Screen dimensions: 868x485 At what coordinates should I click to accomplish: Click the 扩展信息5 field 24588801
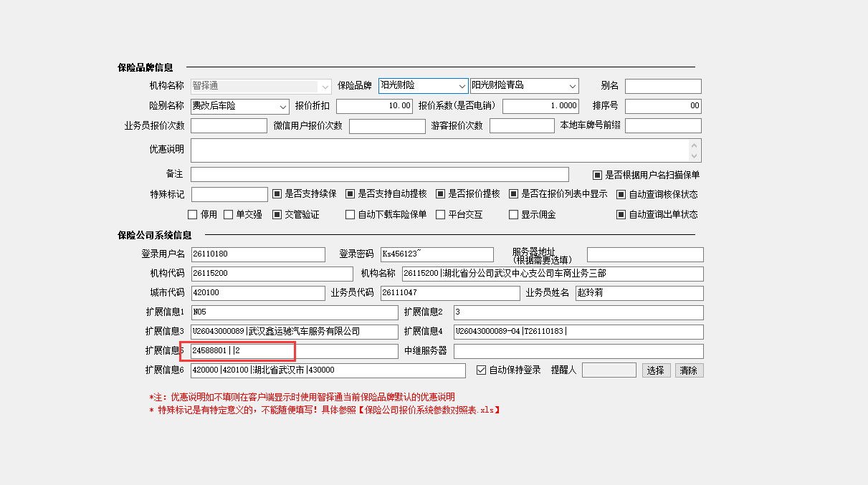(x=294, y=351)
